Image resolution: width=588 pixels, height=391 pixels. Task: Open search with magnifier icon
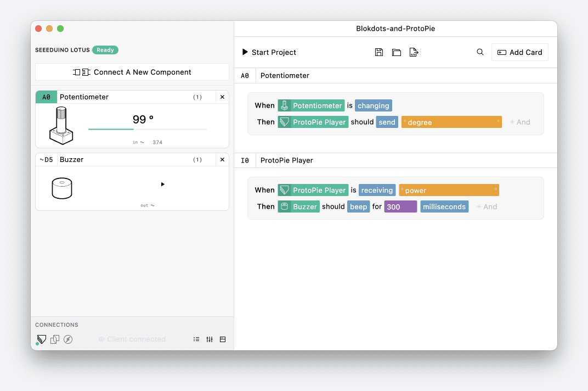click(x=480, y=52)
